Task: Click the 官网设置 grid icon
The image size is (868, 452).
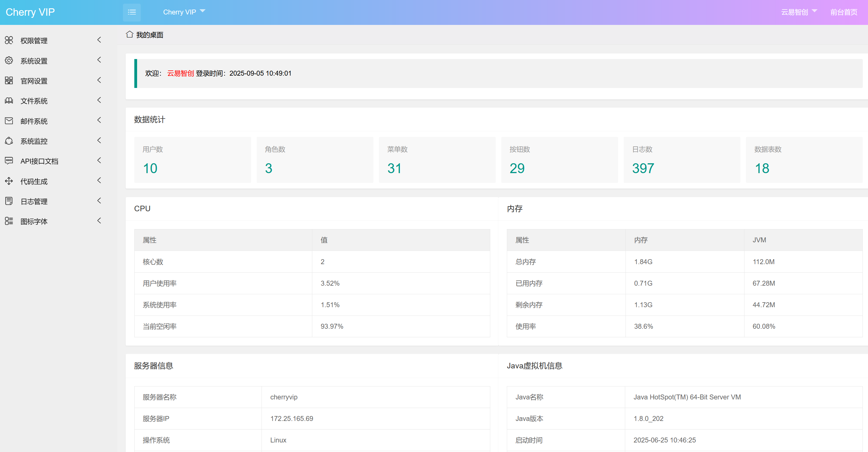Action: [9, 81]
